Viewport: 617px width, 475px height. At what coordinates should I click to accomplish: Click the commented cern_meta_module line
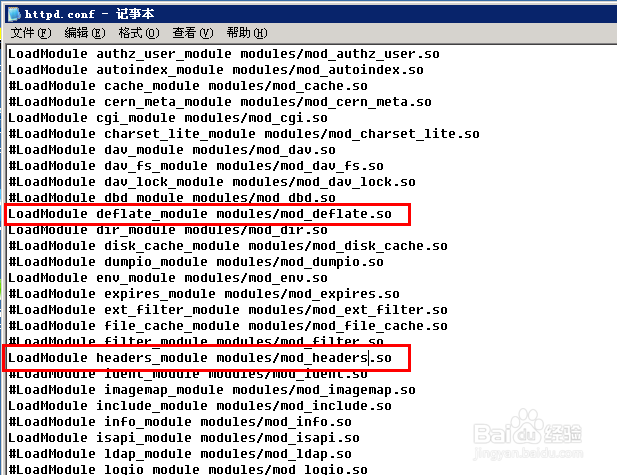(x=220, y=102)
